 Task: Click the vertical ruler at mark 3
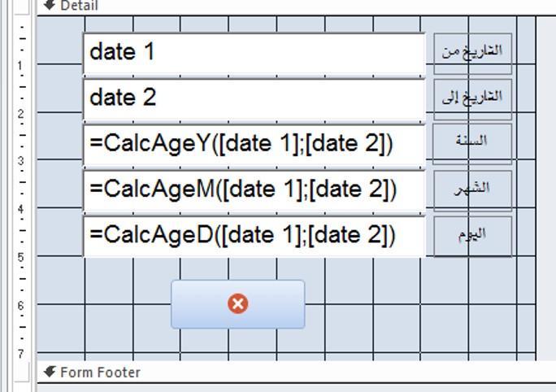pyautogui.click(x=21, y=161)
